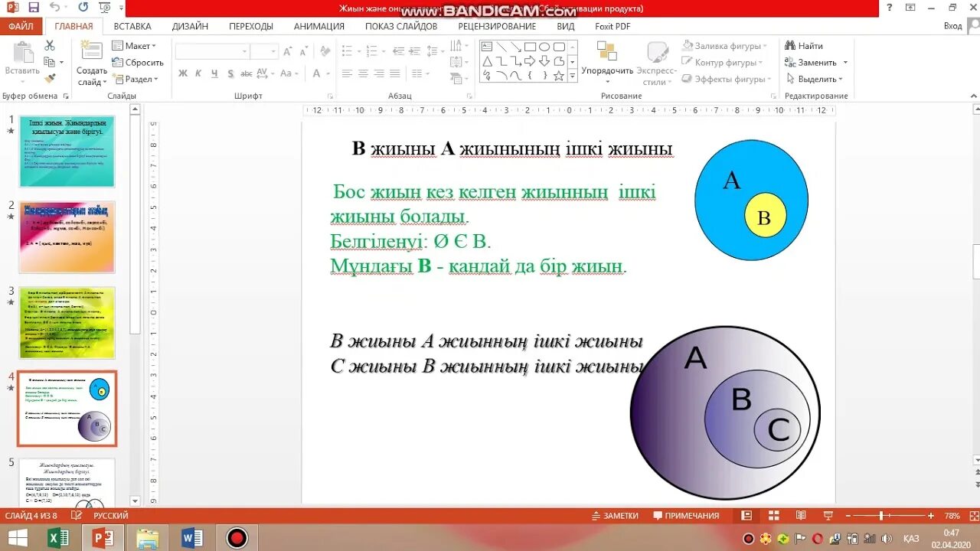Select slide 3 thumbnail in panel
This screenshot has height=551, width=980.
67,323
